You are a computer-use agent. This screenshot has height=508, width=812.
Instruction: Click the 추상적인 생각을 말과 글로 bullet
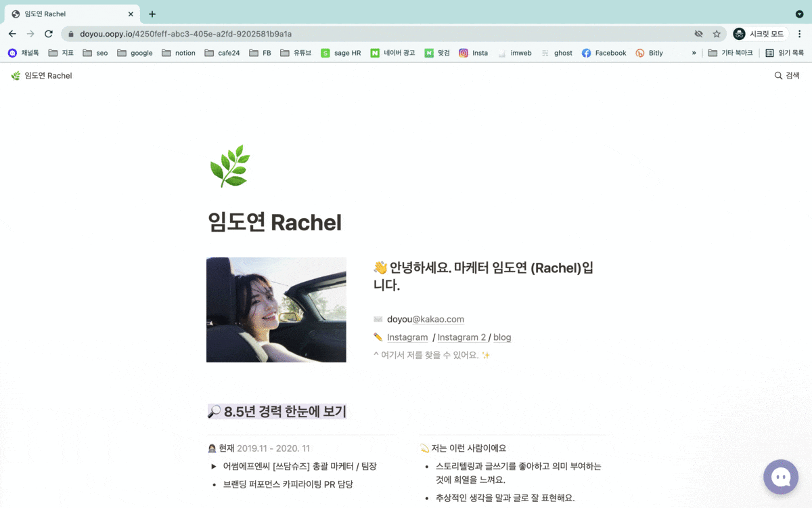505,498
